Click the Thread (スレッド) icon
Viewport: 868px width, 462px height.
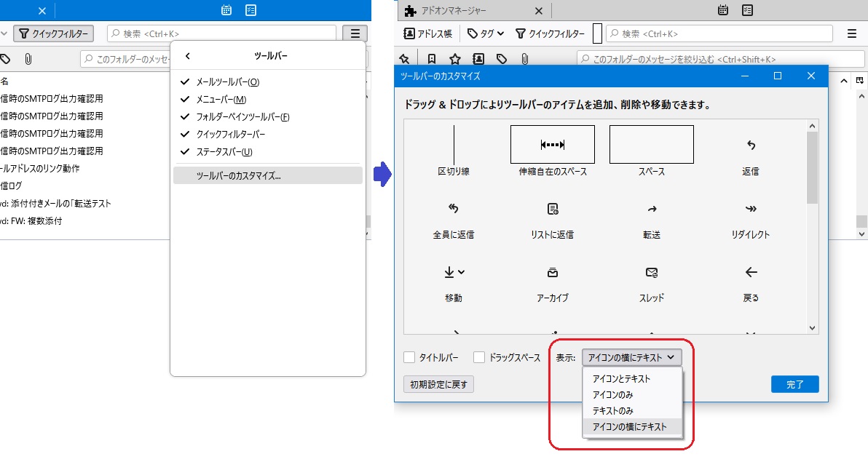point(652,273)
